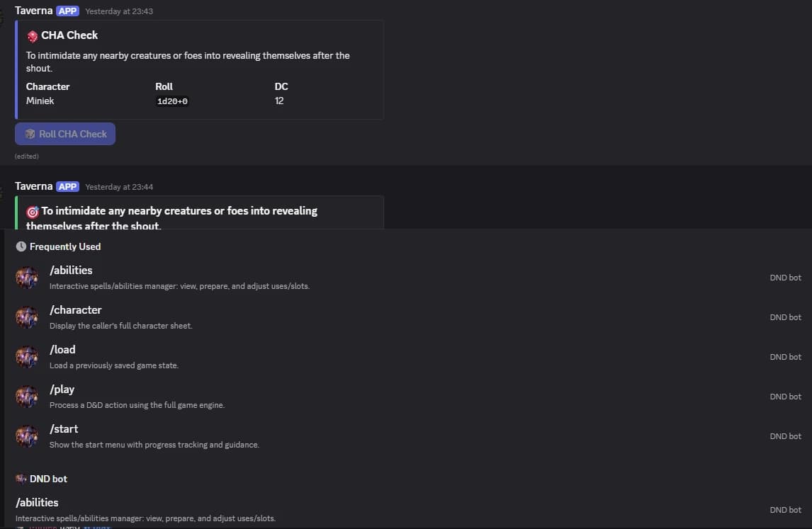Select /abilities under Frequently Used
This screenshot has height=529, width=812.
click(71, 271)
